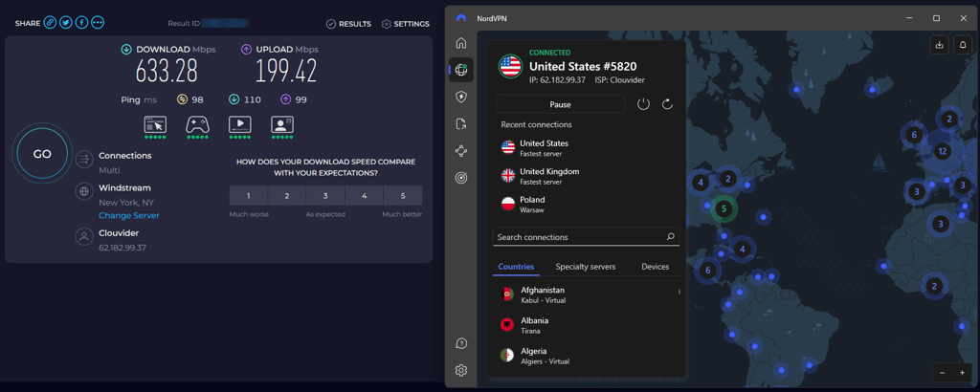Reconnect using the refresh icon
Image resolution: width=980 pixels, height=392 pixels.
tap(667, 104)
